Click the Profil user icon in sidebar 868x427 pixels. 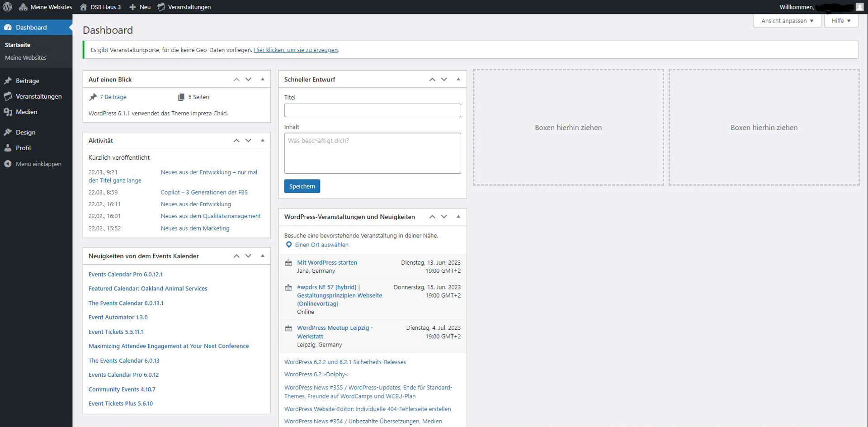[x=8, y=148]
